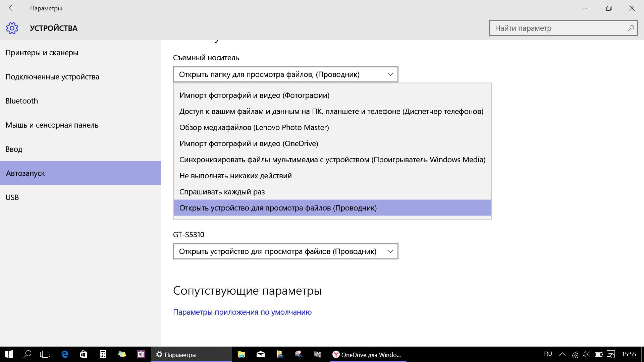
Task: Select the Автозапуск sidebar item
Action: point(80,173)
